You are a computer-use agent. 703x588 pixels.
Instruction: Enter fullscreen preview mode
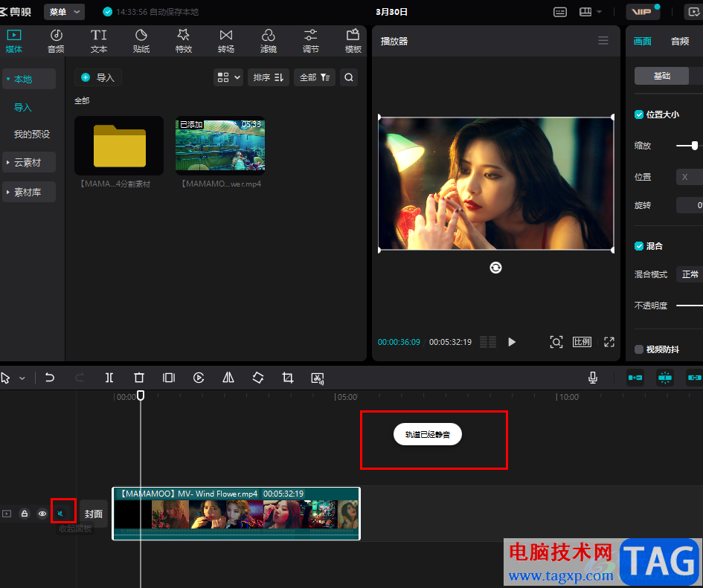click(609, 342)
